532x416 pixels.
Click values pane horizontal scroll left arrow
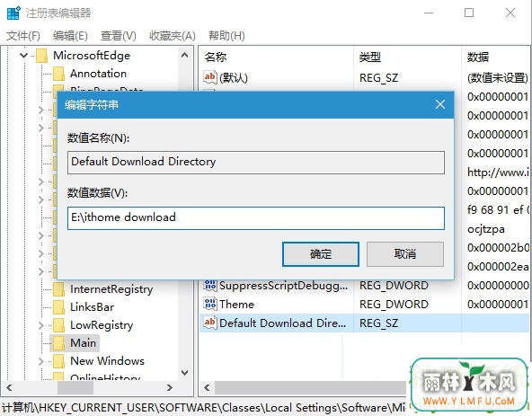click(207, 387)
